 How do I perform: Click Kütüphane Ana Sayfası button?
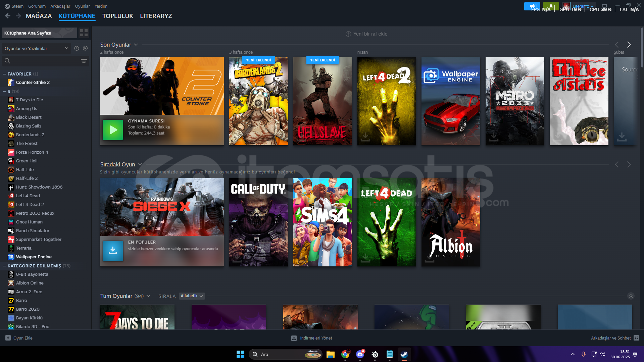tap(40, 33)
